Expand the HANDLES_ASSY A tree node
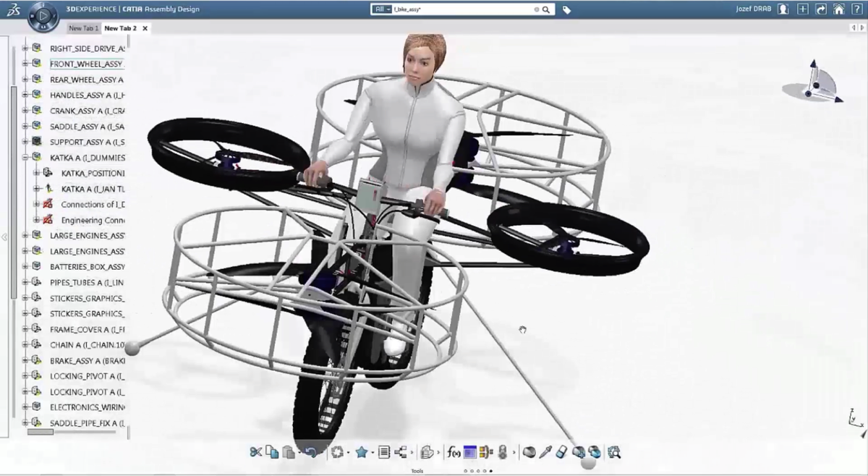Image resolution: width=868 pixels, height=476 pixels. coord(25,95)
